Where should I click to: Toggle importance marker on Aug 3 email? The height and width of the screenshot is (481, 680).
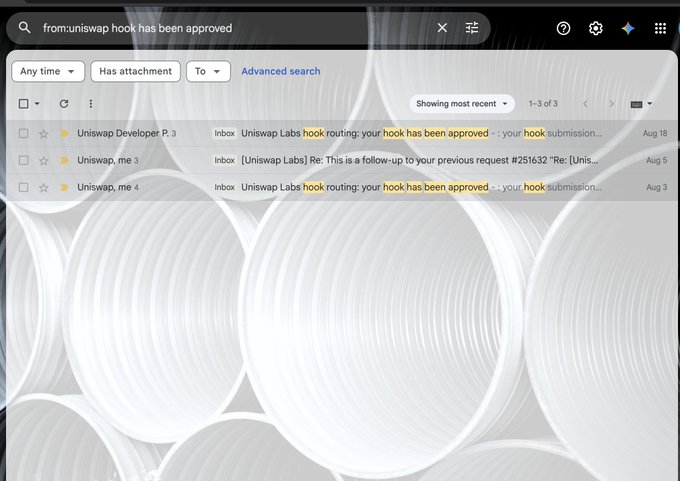(x=64, y=187)
